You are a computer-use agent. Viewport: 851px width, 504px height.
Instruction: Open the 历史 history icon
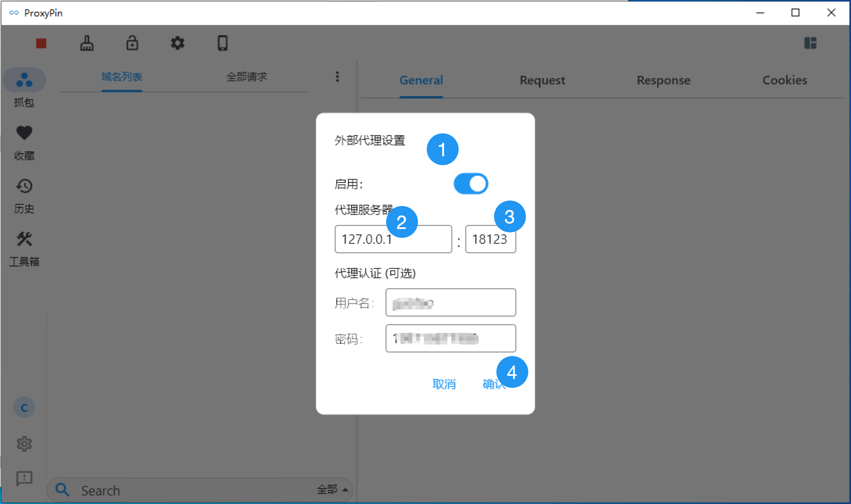click(24, 186)
